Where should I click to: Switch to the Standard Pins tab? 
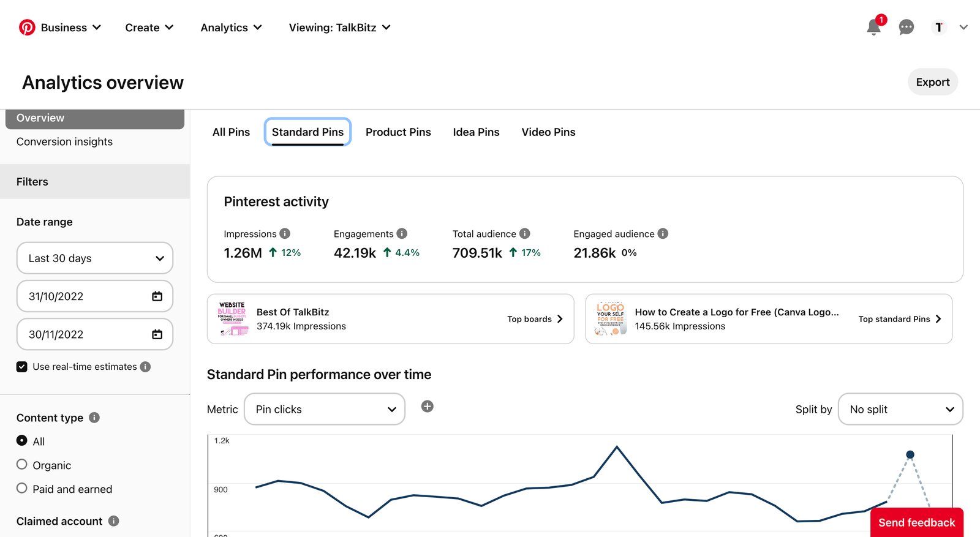pyautogui.click(x=307, y=132)
